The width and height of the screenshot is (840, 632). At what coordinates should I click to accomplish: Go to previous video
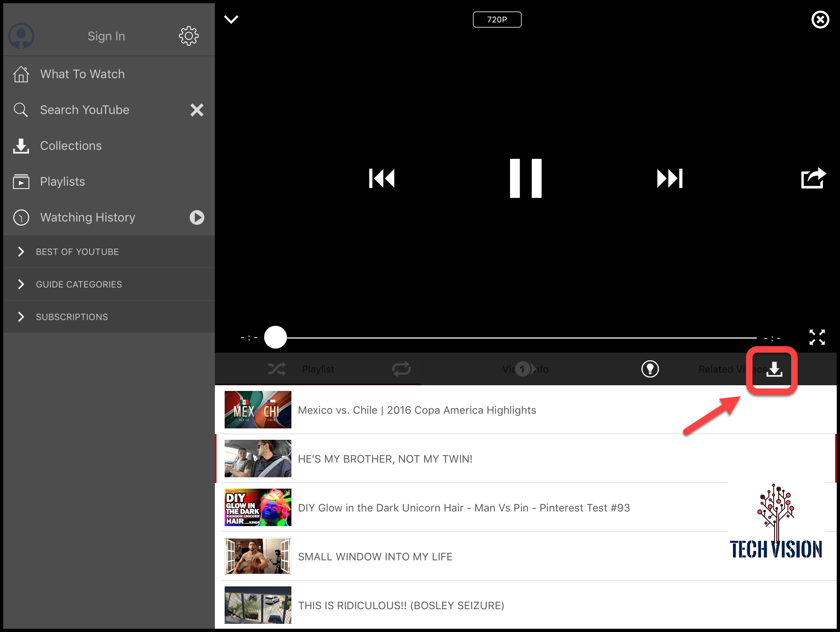(382, 178)
